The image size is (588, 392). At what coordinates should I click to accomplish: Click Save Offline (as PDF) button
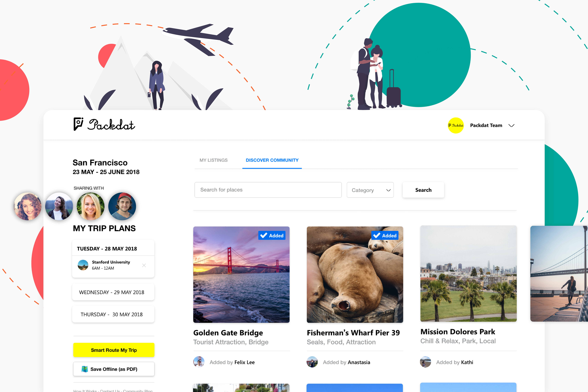[114, 369]
